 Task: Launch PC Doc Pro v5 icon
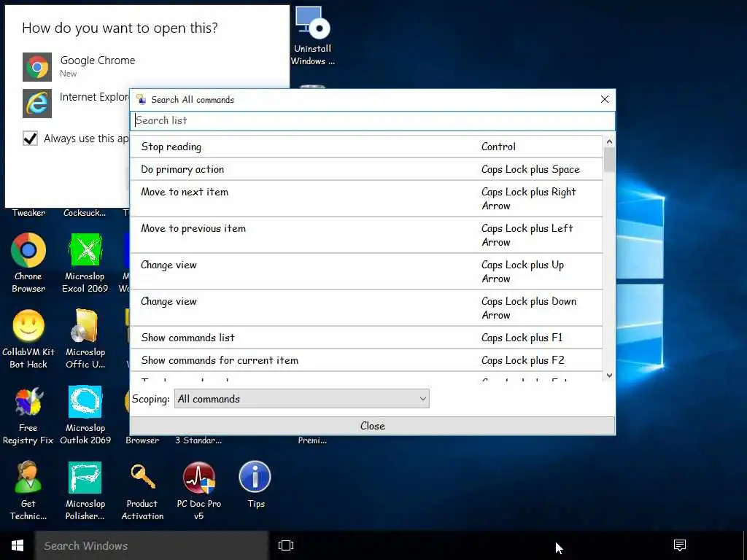(198, 491)
